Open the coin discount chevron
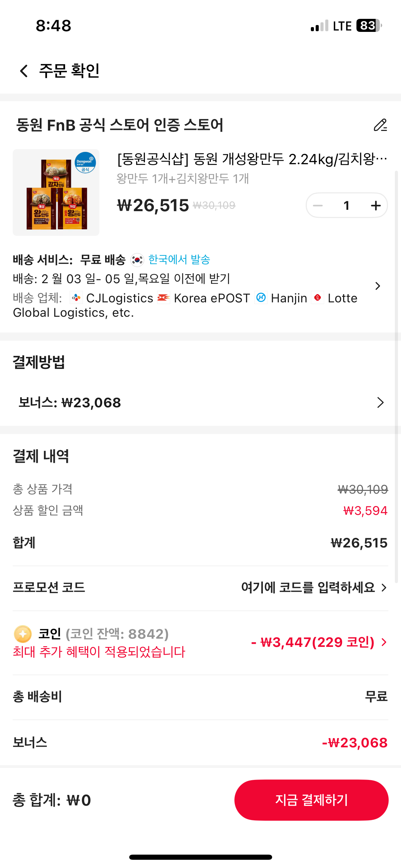 tap(384, 642)
